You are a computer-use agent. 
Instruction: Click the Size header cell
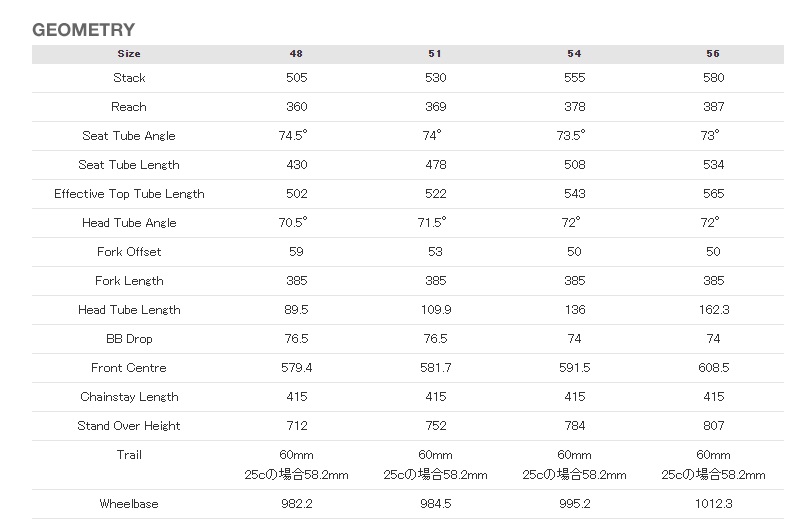tap(129, 53)
